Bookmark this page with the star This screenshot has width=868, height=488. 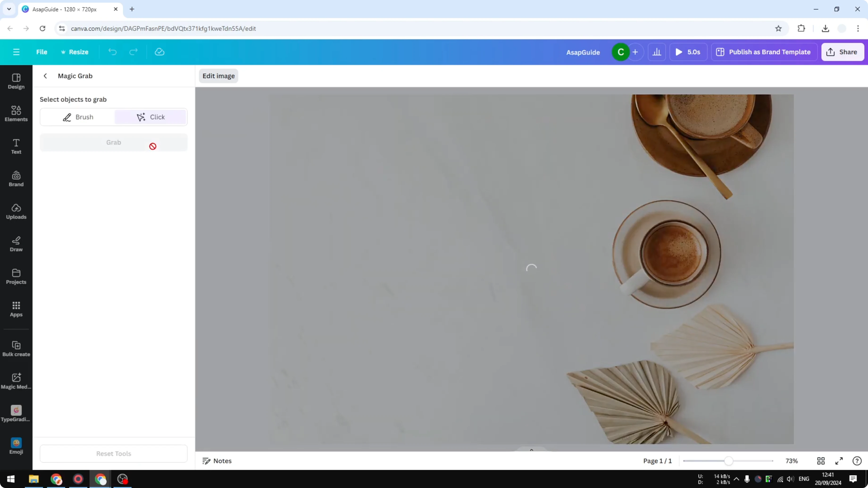[x=778, y=28]
